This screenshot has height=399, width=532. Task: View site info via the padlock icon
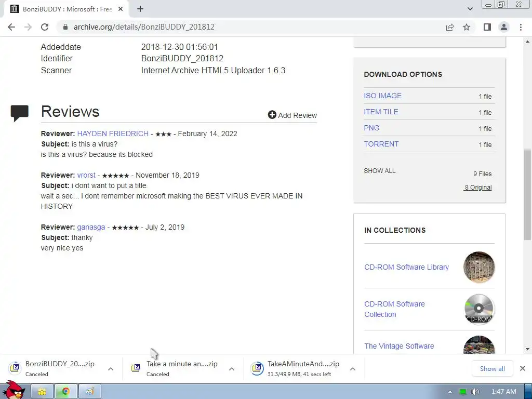pyautogui.click(x=65, y=27)
